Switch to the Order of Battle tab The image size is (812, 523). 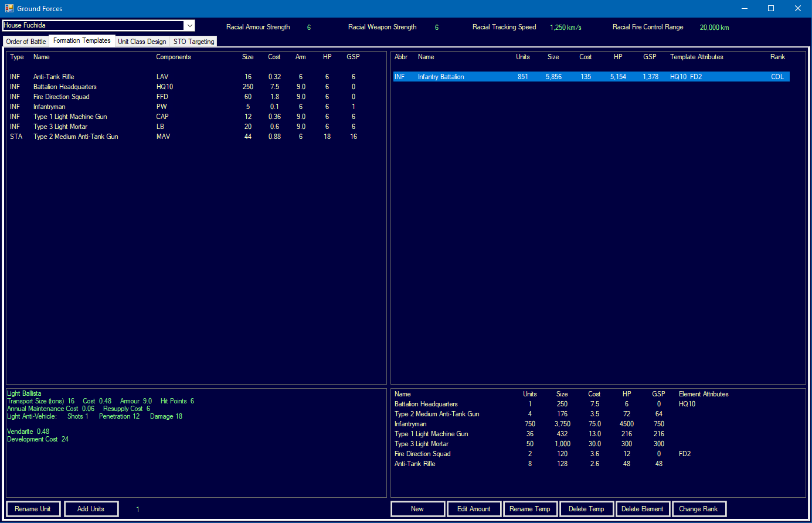pos(26,42)
